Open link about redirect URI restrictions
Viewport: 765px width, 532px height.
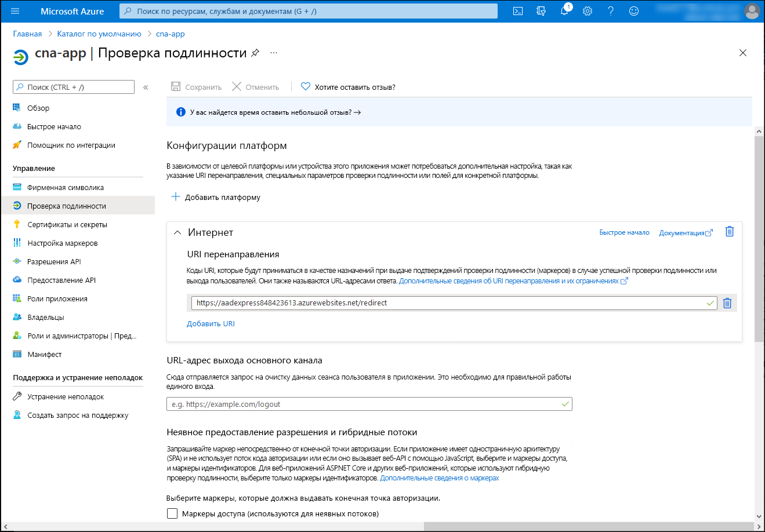513,280
